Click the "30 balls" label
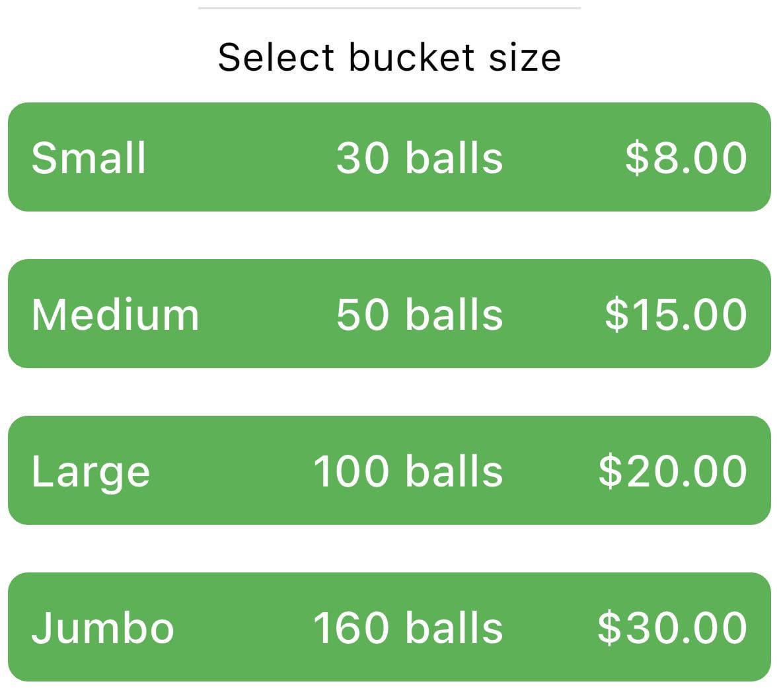 pos(420,159)
